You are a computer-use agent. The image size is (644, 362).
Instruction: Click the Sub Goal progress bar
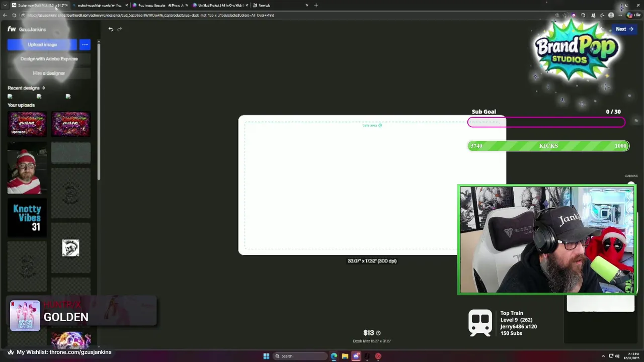click(x=546, y=122)
